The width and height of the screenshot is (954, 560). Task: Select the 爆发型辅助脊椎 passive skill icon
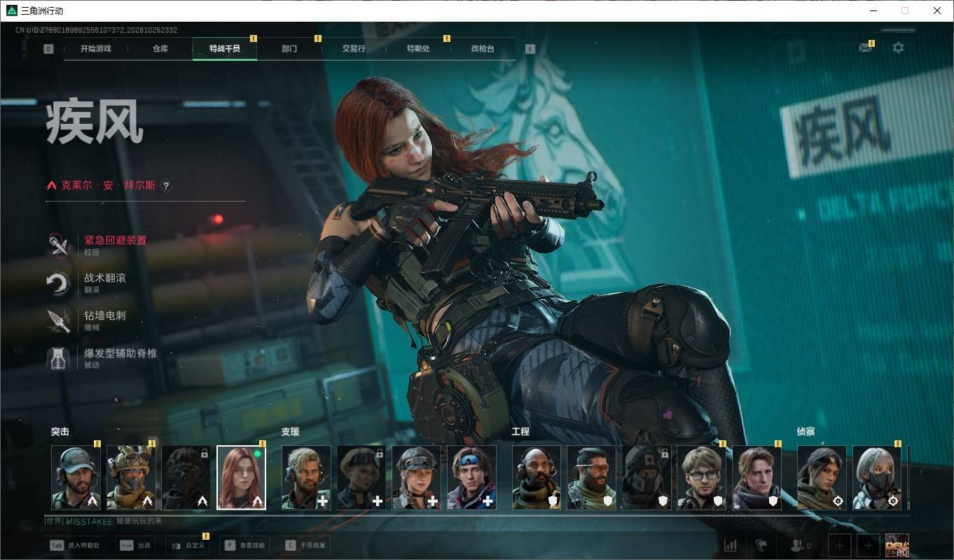tap(57, 358)
